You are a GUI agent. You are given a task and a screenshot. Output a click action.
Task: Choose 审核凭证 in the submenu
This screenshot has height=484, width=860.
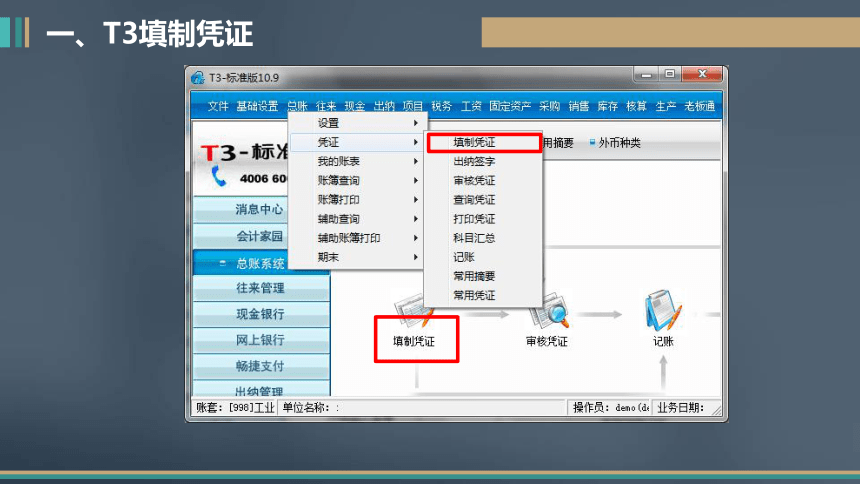(x=484, y=181)
